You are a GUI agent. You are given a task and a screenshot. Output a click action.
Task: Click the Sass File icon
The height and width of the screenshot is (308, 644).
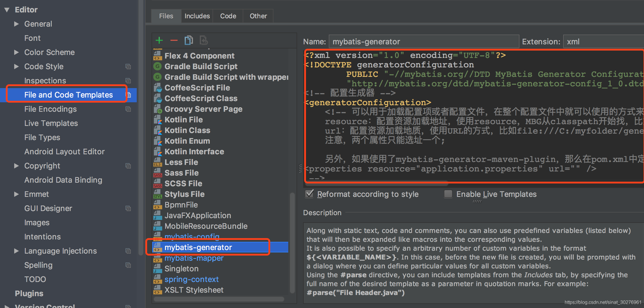click(x=157, y=173)
